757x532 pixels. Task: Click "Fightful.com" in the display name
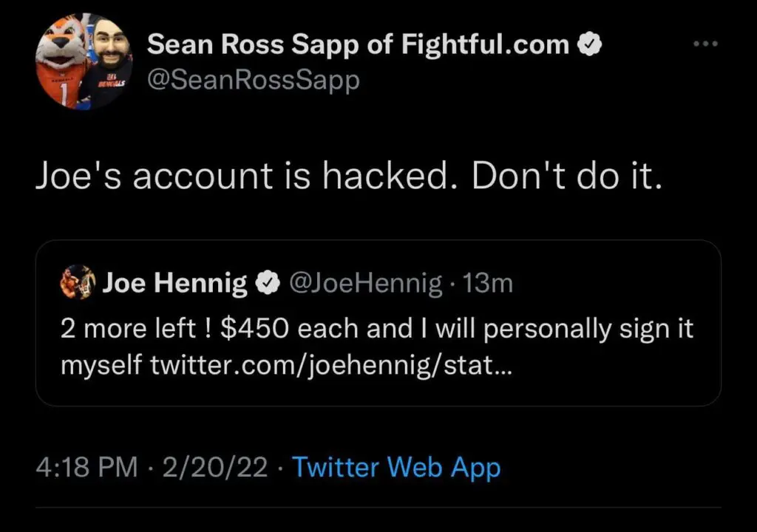486,46
